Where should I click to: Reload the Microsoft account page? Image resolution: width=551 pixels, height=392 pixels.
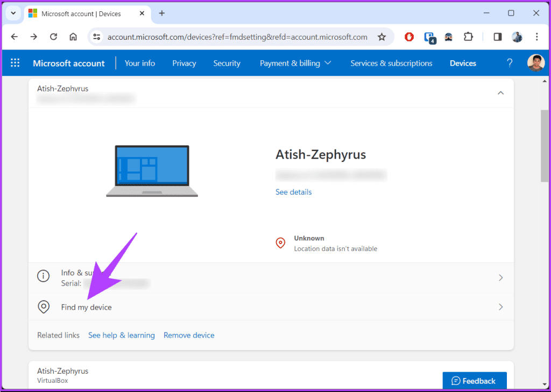(x=53, y=37)
